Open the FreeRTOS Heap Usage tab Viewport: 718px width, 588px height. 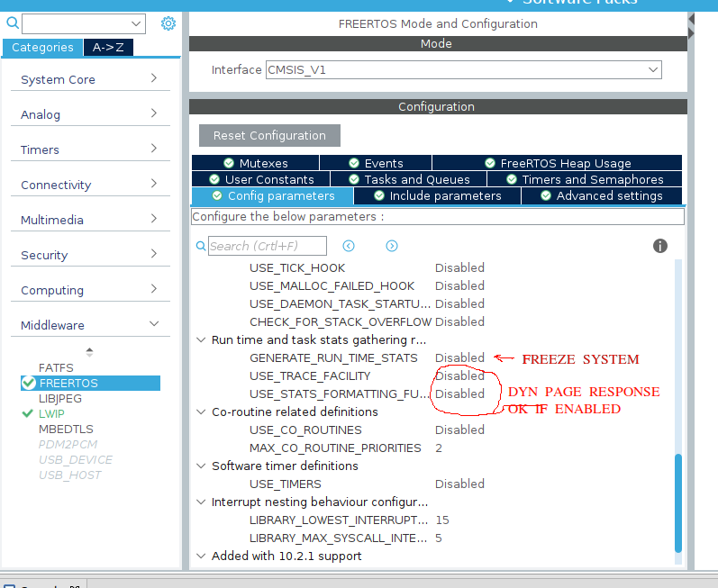558,163
